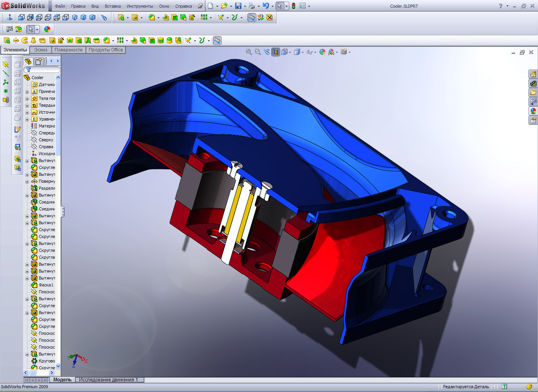Click the filter funnel field
538x392 pixels.
42,69
